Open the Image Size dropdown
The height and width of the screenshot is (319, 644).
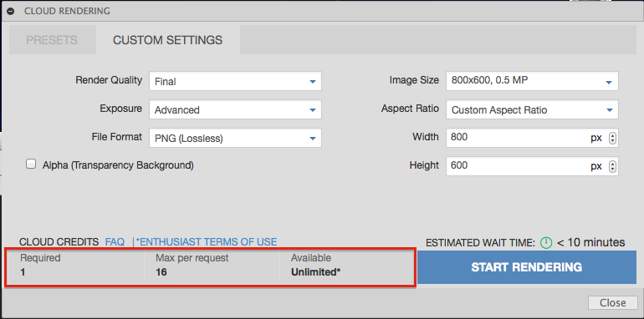point(532,81)
